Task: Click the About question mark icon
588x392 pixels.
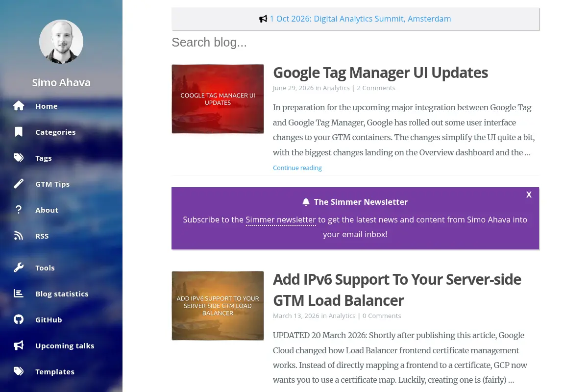Action: click(x=19, y=210)
